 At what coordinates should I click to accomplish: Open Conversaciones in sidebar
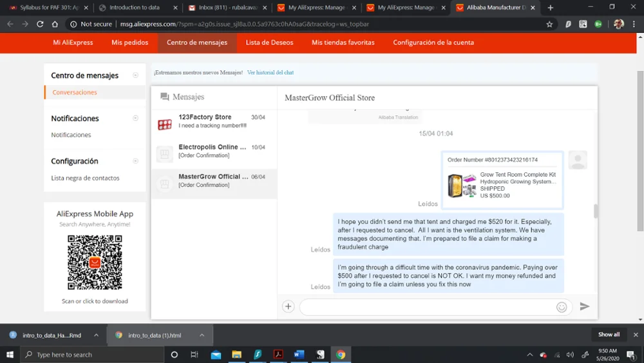coord(74,92)
